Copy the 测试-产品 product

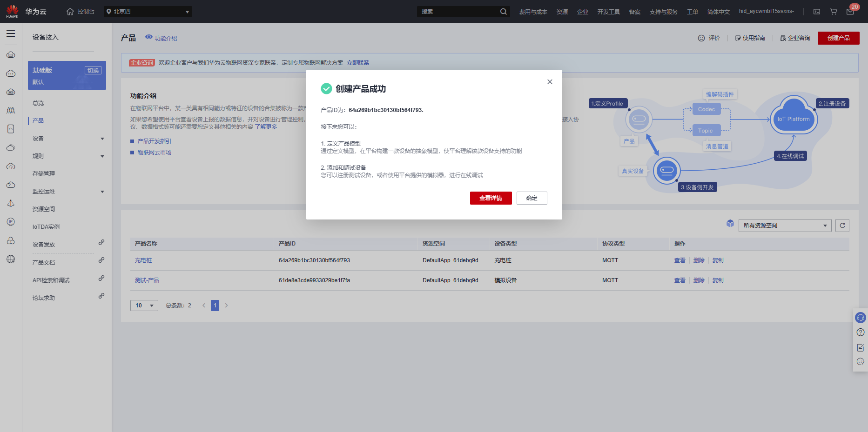(718, 280)
